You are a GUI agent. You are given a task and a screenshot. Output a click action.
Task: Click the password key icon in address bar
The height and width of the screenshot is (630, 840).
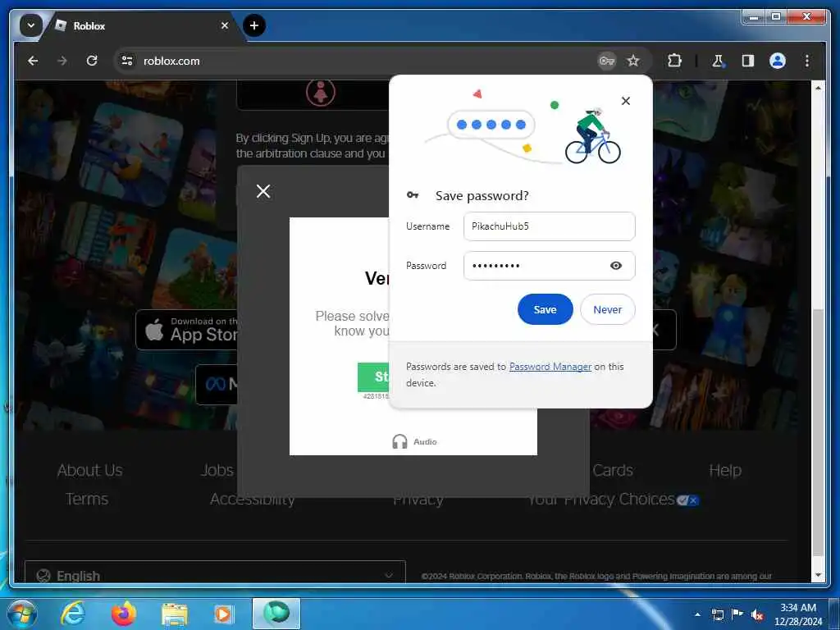pos(606,61)
